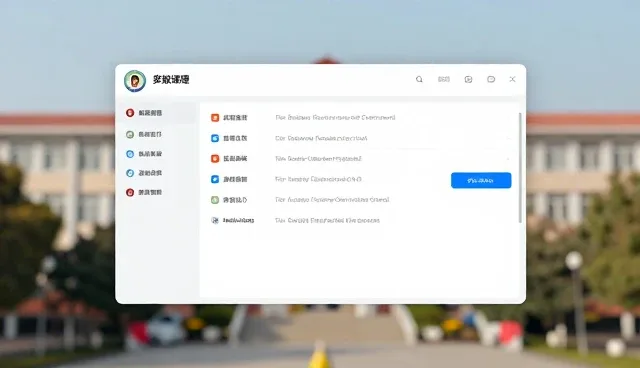Viewport: 640px width, 368px height.
Task: Click the gray description text in the first row
Action: pyautogui.click(x=335, y=117)
